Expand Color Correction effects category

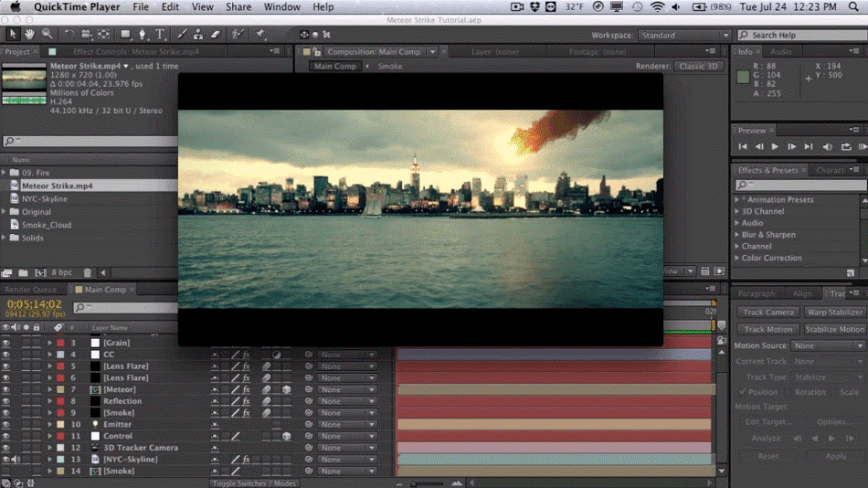[x=736, y=258]
